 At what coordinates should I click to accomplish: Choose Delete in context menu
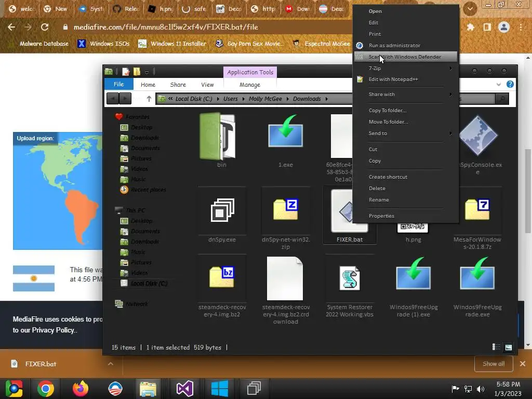coord(405,188)
